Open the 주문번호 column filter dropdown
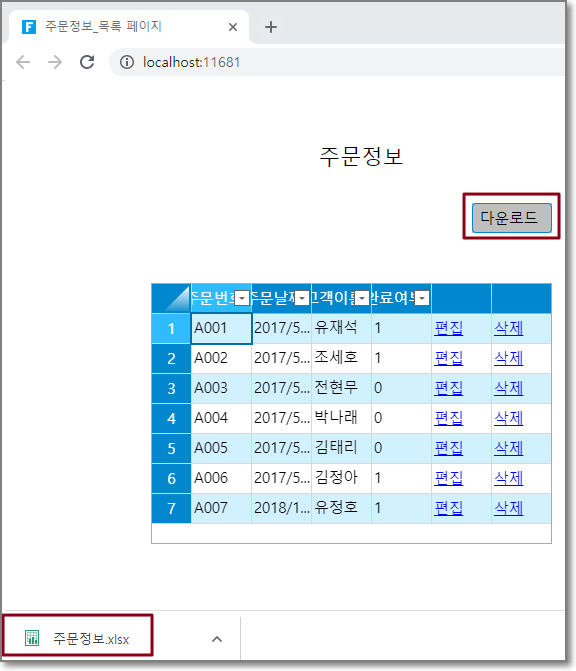The height and width of the screenshot is (671, 576). (242, 298)
